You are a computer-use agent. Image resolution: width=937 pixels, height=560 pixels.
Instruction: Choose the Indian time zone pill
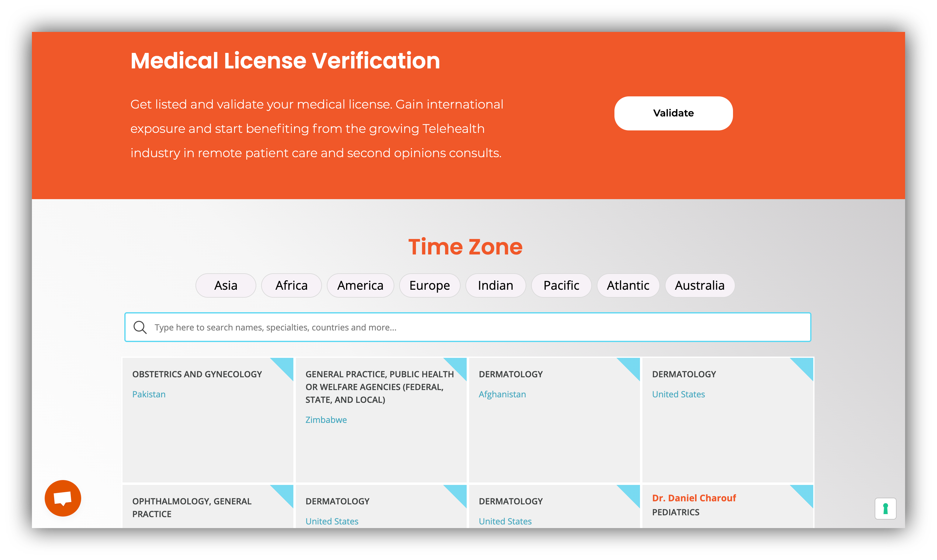point(496,285)
